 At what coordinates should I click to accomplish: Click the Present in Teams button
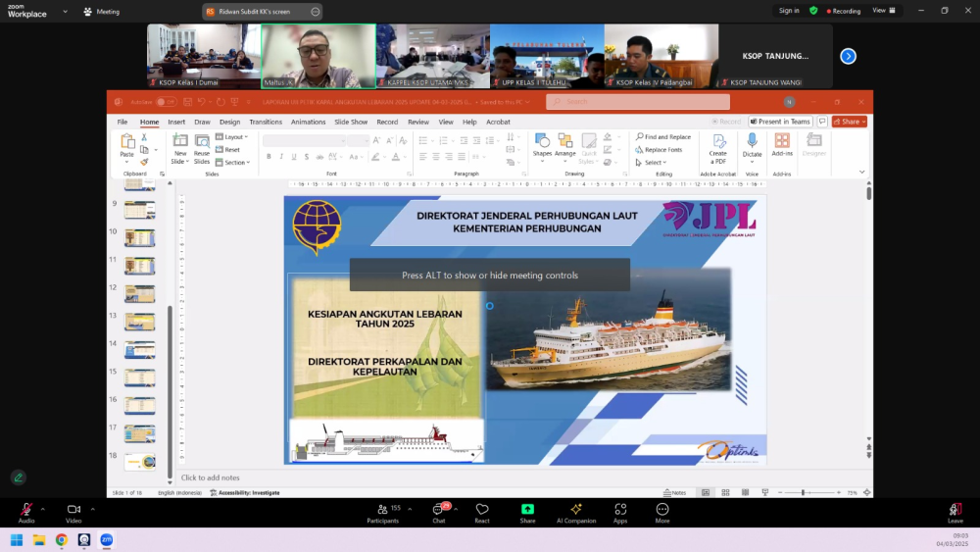[x=781, y=122]
